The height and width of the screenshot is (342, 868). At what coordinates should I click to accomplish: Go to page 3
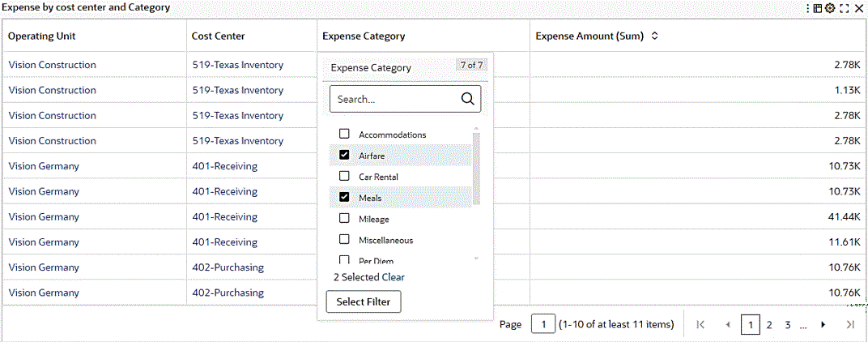point(787,325)
